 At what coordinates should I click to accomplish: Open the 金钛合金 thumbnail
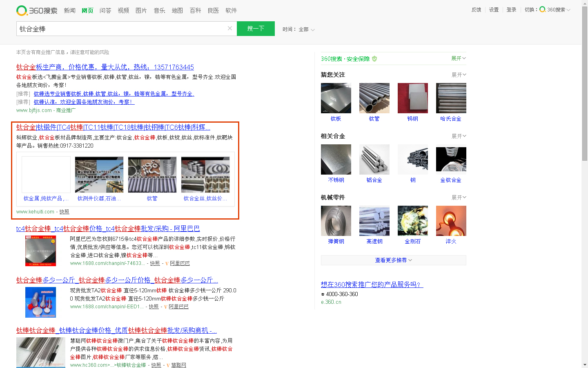[x=451, y=159]
